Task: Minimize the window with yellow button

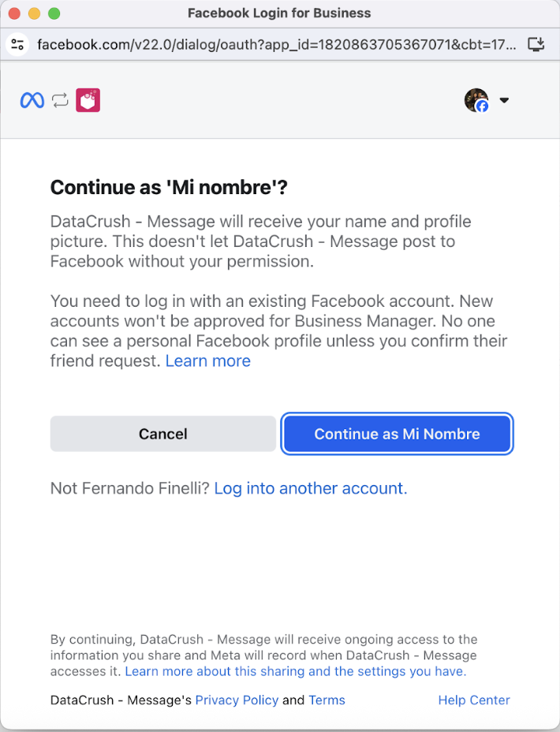Action: (x=34, y=13)
